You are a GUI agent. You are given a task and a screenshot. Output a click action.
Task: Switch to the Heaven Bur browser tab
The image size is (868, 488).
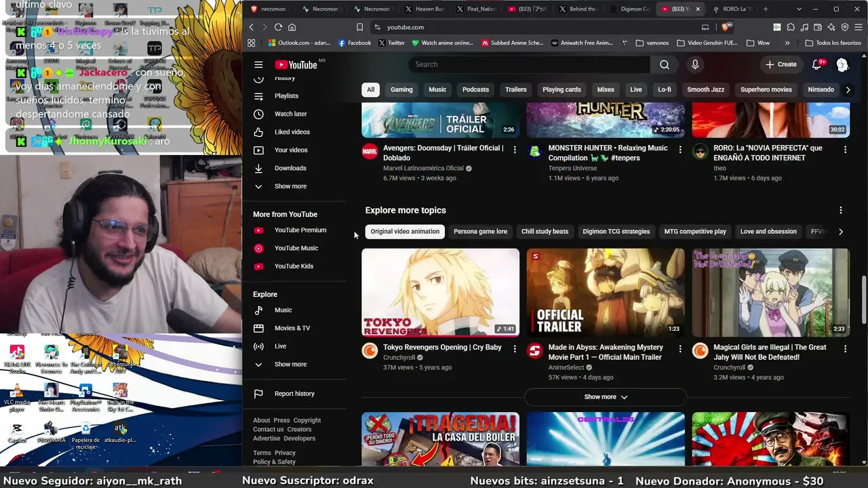tap(424, 9)
